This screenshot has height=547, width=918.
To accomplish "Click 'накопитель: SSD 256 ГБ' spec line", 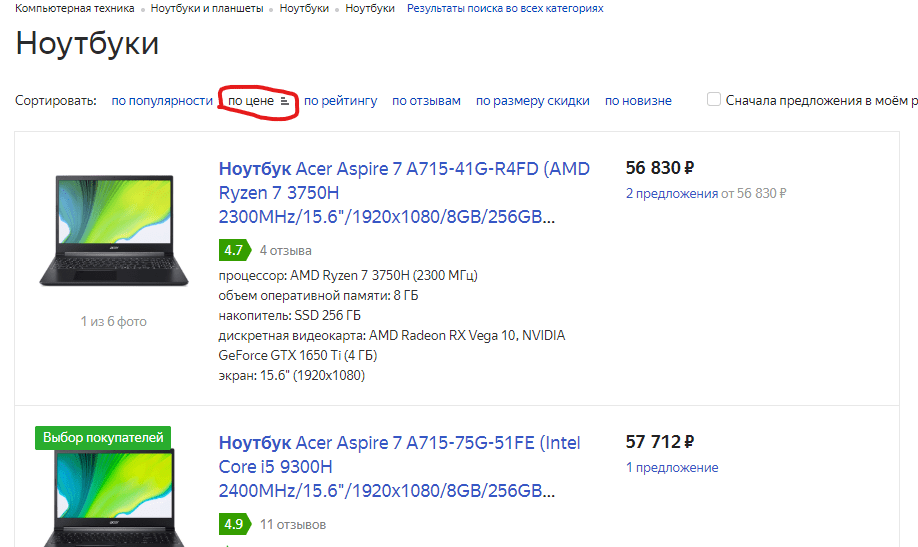I will pos(289,316).
